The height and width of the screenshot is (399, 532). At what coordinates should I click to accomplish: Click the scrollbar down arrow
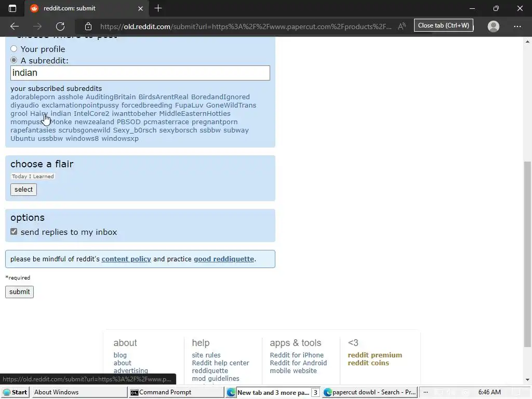pyautogui.click(x=527, y=380)
